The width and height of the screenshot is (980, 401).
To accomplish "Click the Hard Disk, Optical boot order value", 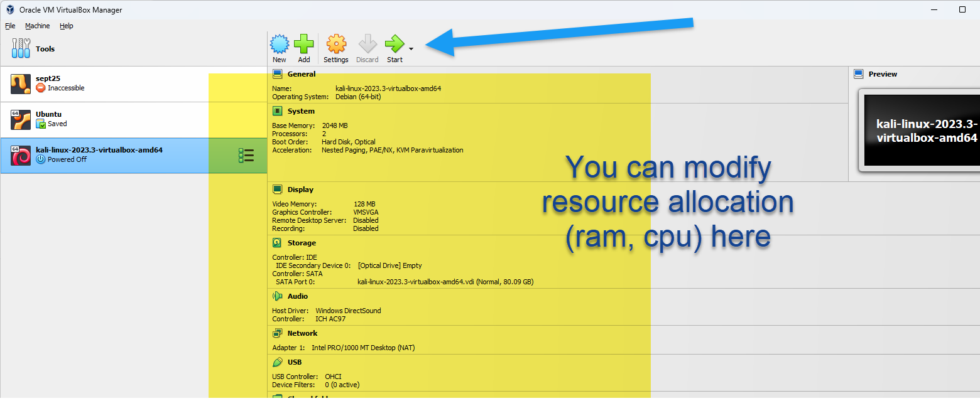I will coord(349,142).
